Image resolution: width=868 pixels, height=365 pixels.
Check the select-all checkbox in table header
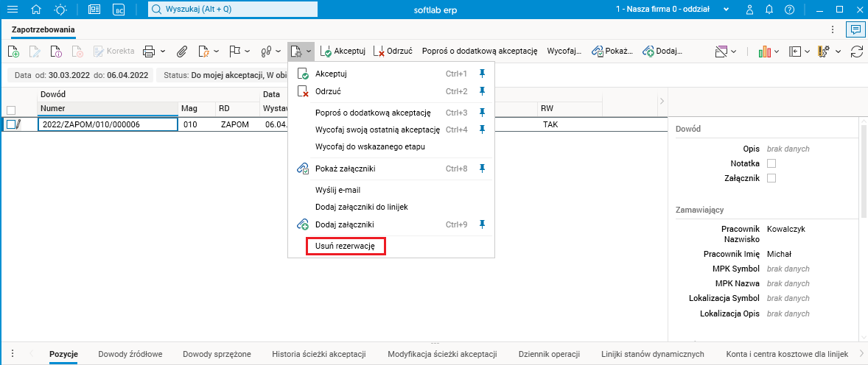coord(11,110)
